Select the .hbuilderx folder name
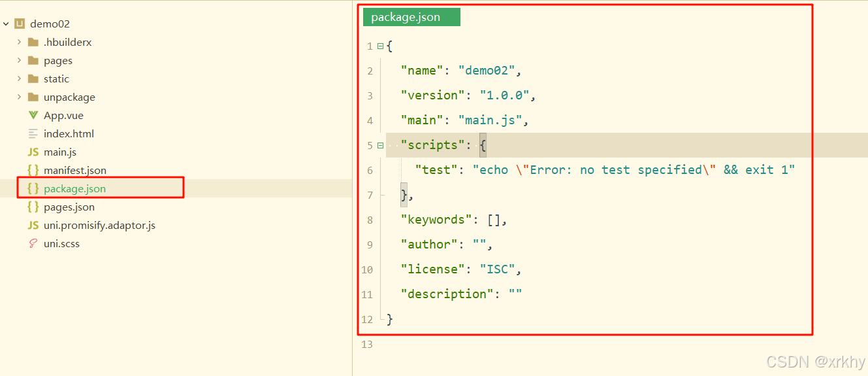Image resolution: width=868 pixels, height=376 pixels. click(67, 43)
